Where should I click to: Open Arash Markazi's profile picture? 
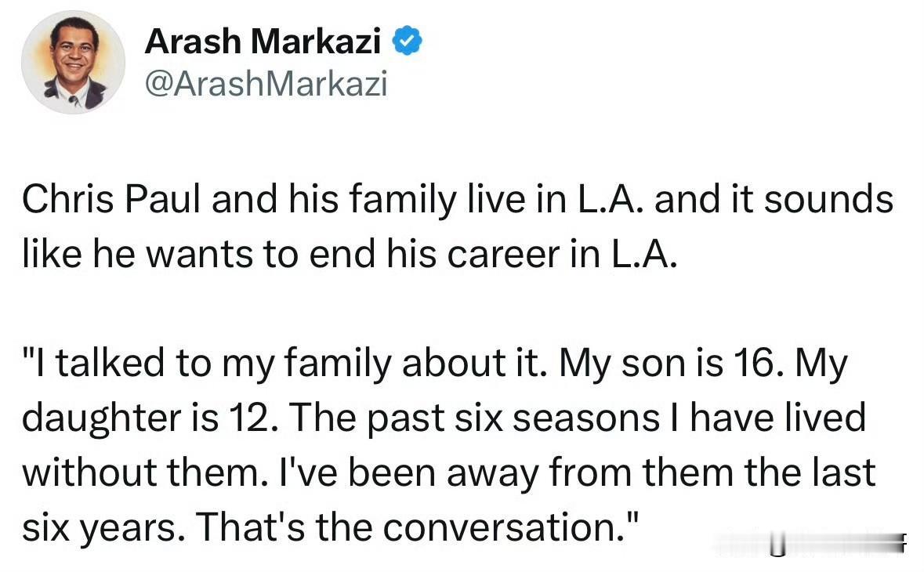click(x=73, y=62)
